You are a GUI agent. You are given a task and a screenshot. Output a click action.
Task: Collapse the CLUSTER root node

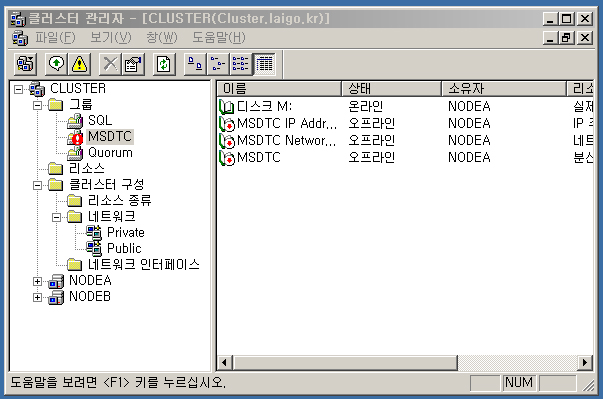tap(18, 89)
